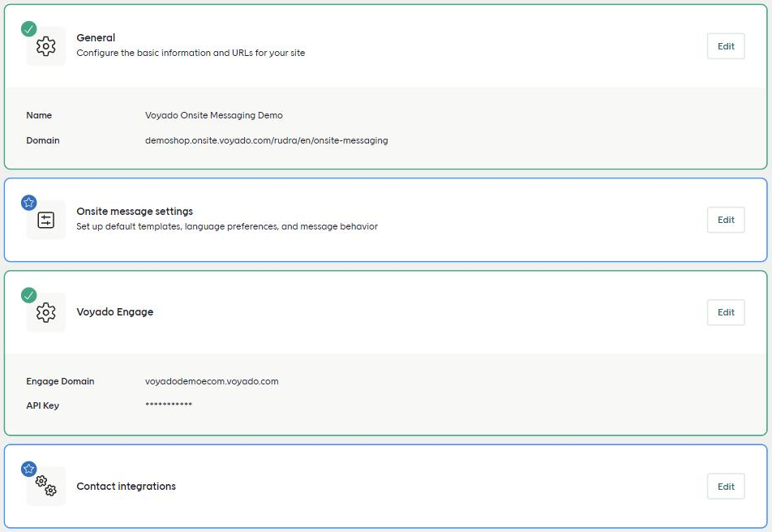The height and width of the screenshot is (532, 772).
Task: Click the demoshop.onsite.voyado.com domain value
Action: coord(266,140)
